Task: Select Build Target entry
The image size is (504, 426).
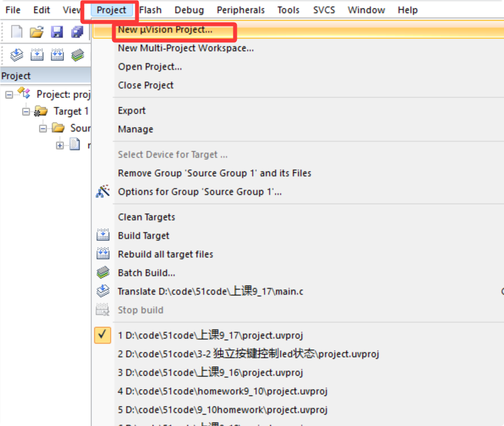Action: click(298, 236)
